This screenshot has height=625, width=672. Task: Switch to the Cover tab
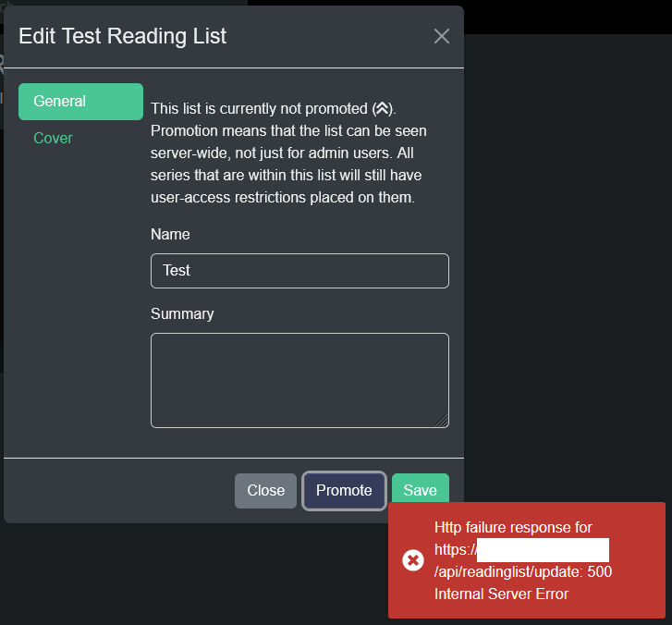click(53, 139)
